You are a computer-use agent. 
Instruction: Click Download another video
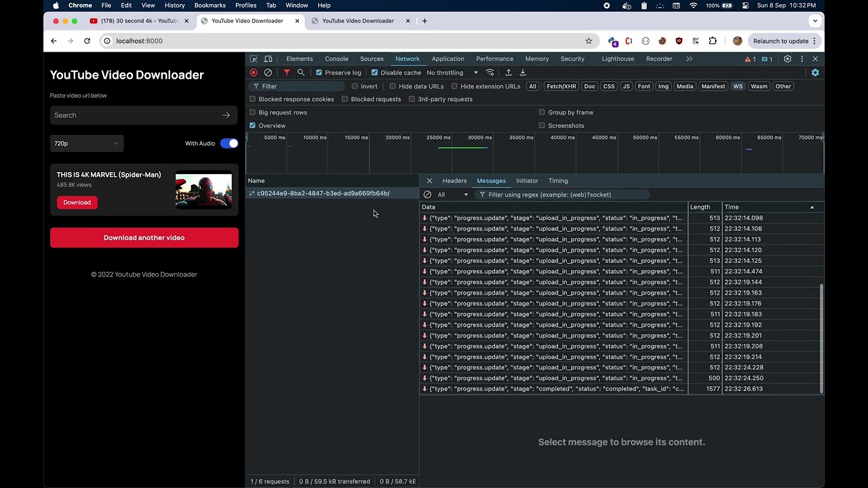tap(144, 238)
